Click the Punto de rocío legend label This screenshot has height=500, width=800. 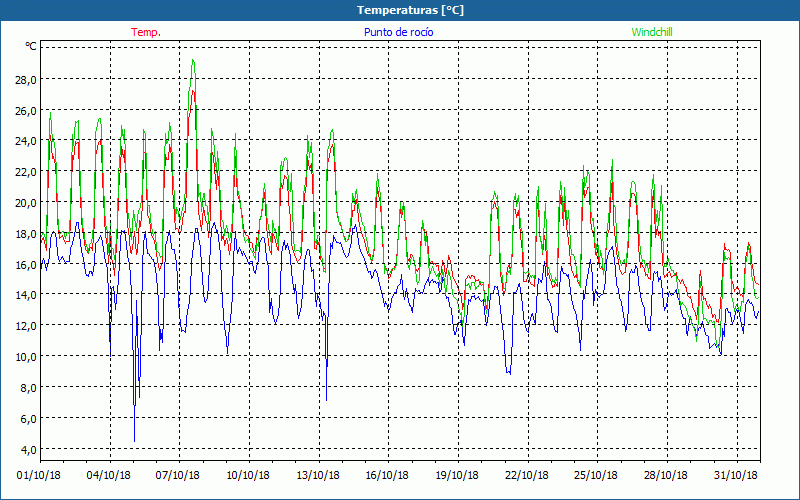398,32
